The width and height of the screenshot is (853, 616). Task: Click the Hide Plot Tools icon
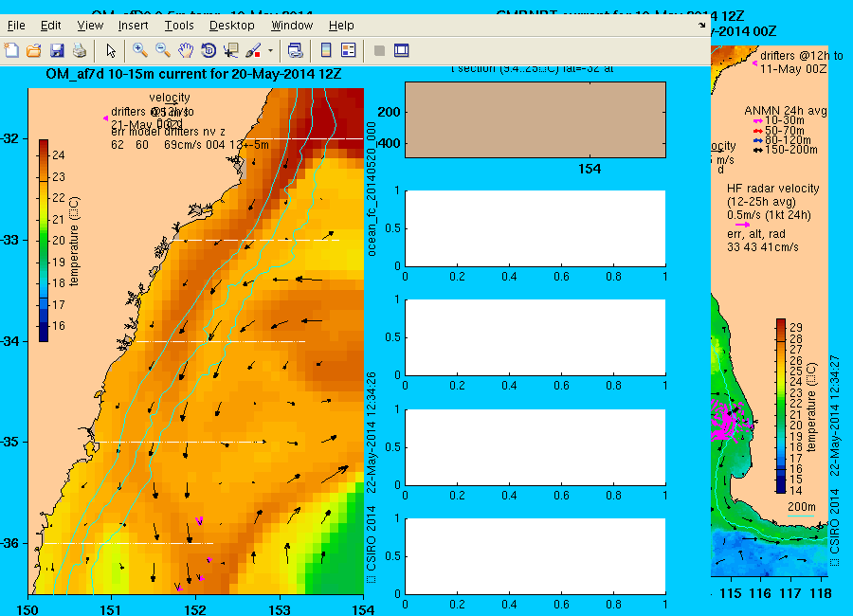coord(380,50)
